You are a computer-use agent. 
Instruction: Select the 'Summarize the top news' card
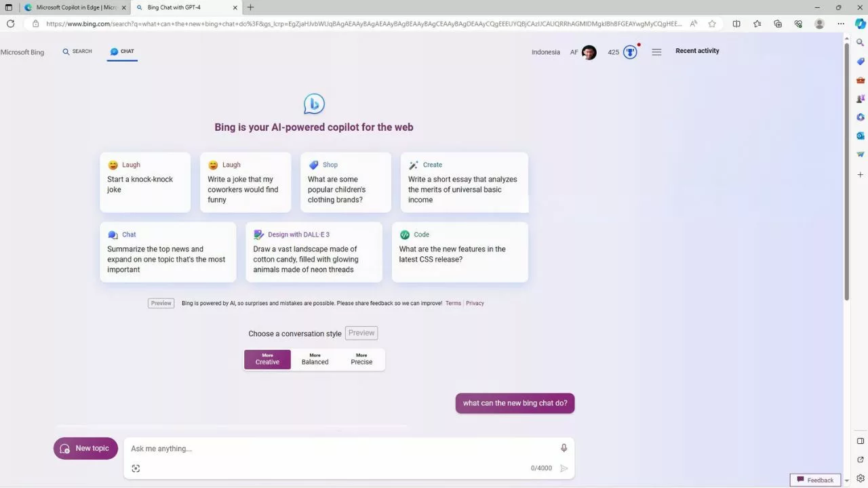pyautogui.click(x=168, y=252)
